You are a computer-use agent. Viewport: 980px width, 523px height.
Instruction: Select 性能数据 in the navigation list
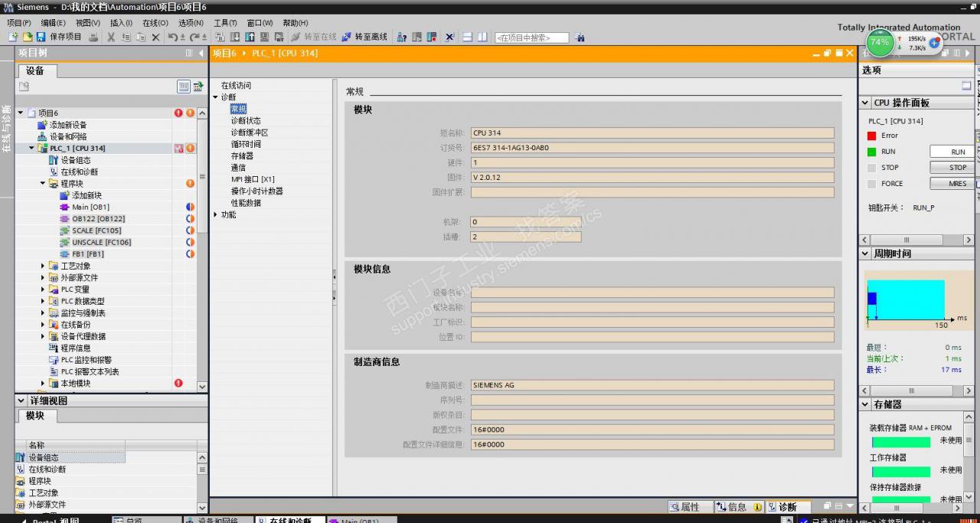coord(246,203)
